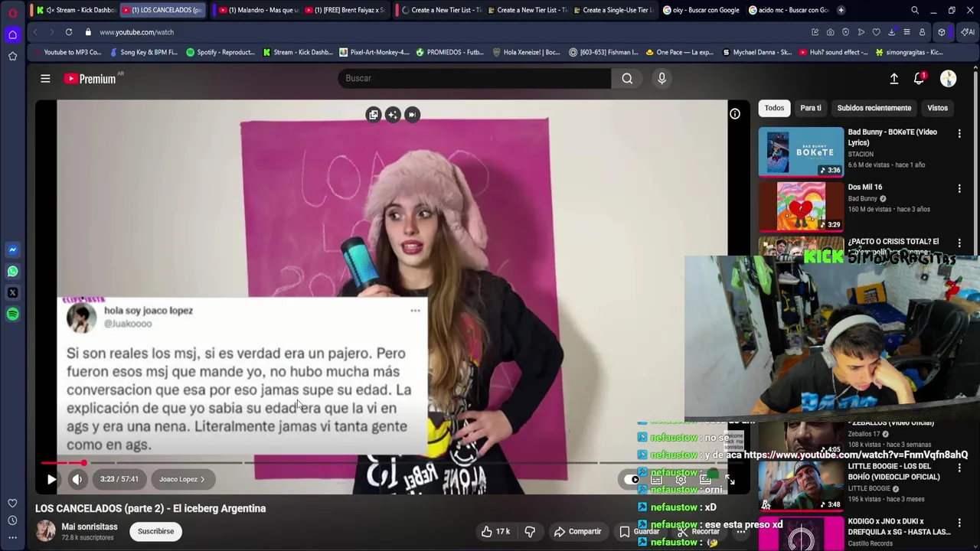This screenshot has height=551, width=980.
Task: Expand the Joaco Lopez chapter chip
Action: point(181,479)
